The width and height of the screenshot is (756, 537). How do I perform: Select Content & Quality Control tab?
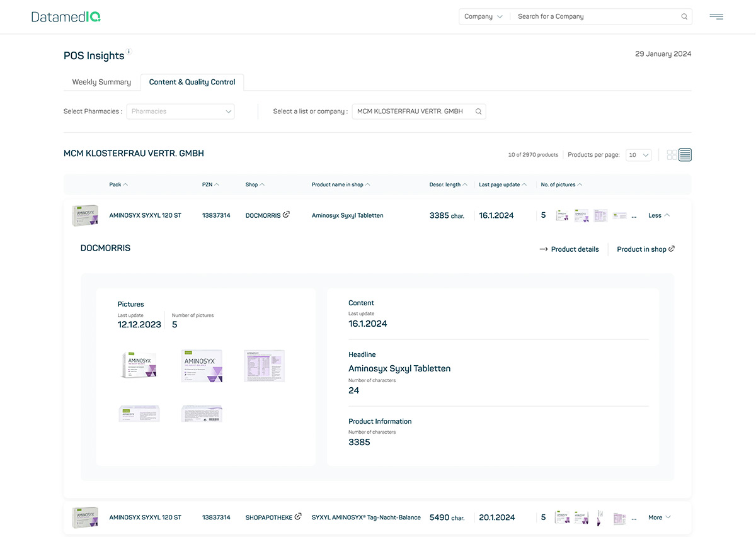tap(192, 82)
